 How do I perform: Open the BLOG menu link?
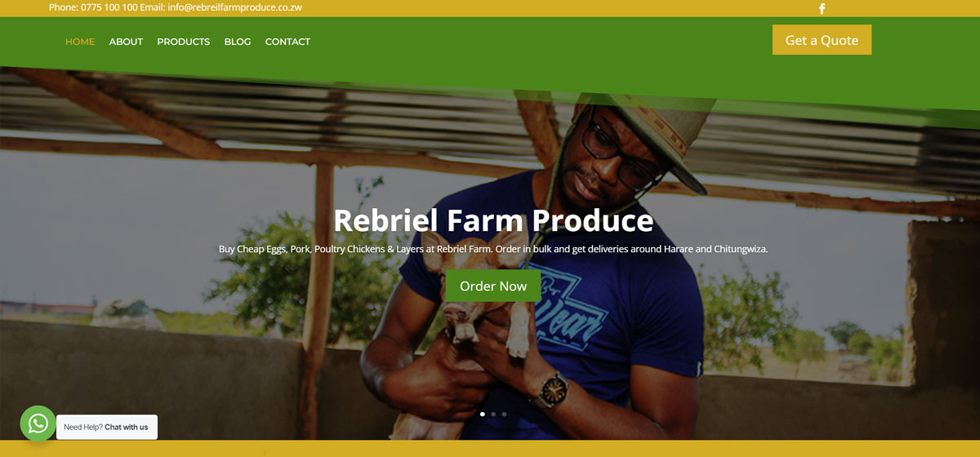[x=238, y=42]
